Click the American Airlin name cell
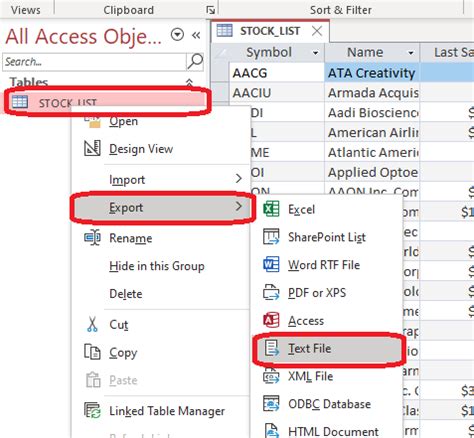 pyautogui.click(x=372, y=132)
